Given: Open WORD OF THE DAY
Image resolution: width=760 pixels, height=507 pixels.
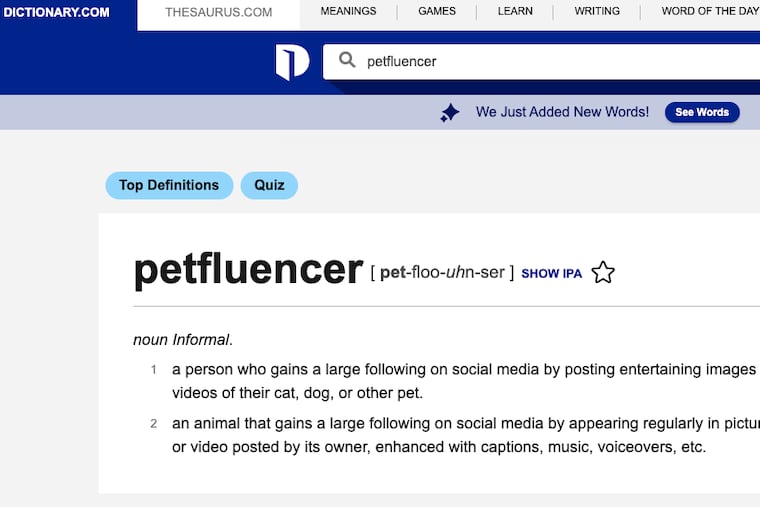Looking at the screenshot, I should pos(710,12).
